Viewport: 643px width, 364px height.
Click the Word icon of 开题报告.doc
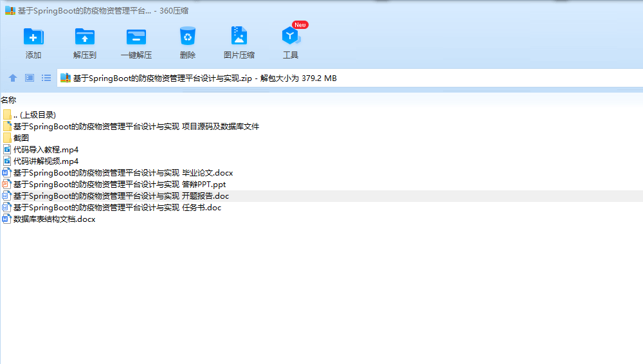tap(6, 196)
